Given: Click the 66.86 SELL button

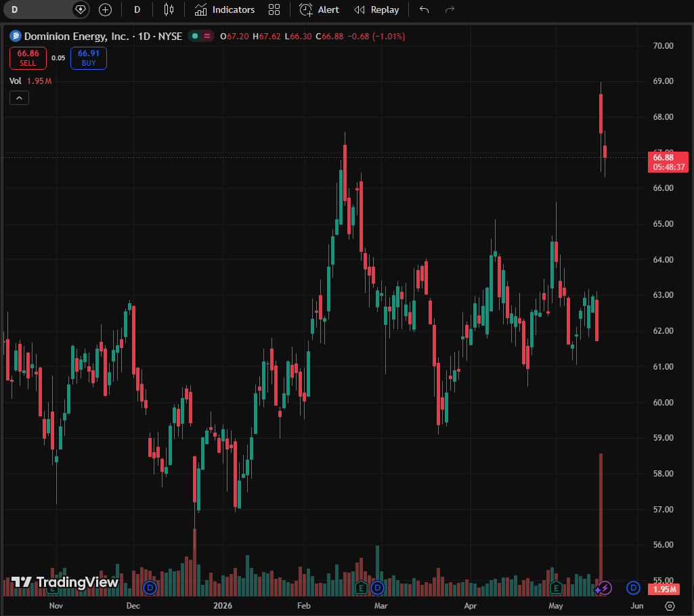Looking at the screenshot, I should pyautogui.click(x=28, y=58).
